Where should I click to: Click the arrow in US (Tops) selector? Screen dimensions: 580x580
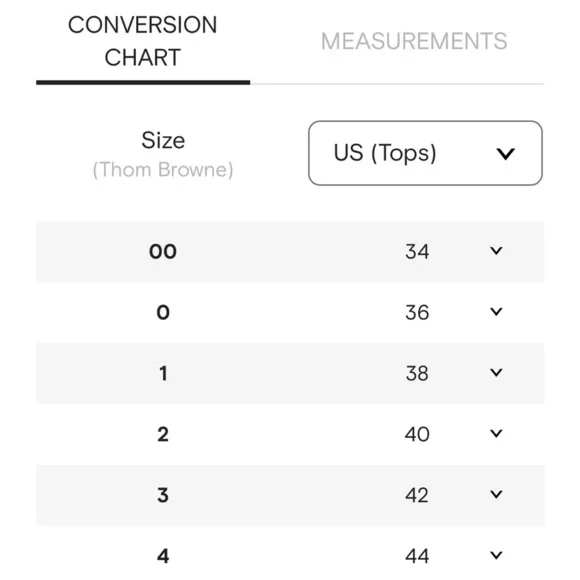(x=505, y=153)
